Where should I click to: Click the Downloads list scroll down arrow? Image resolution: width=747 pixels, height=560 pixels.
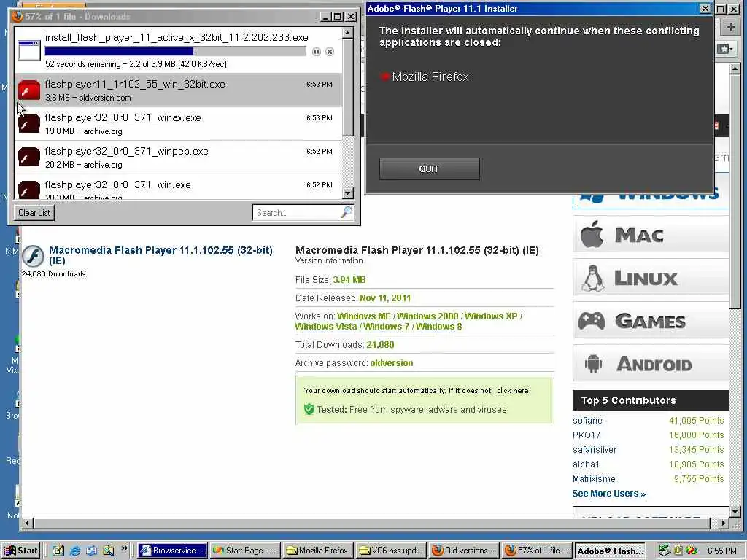348,193
